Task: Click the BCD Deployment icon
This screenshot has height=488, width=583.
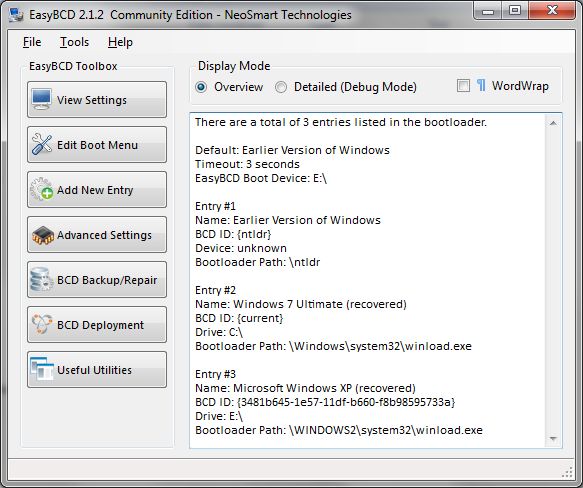Action: coord(42,324)
